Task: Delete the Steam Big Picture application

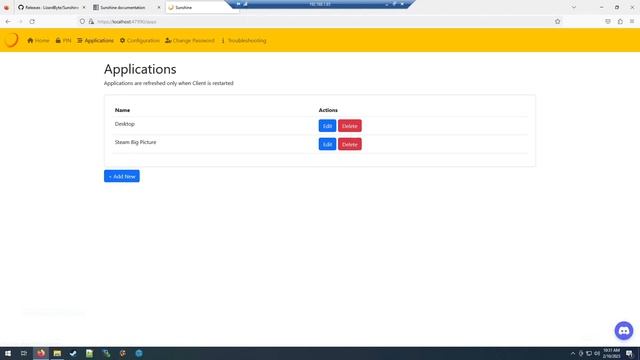Action: click(x=350, y=144)
